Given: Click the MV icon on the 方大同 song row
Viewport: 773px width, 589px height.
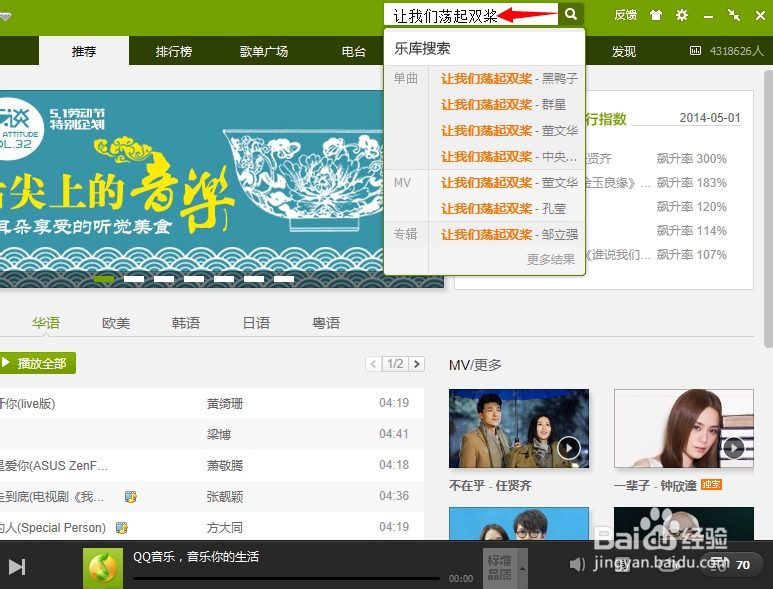Looking at the screenshot, I should (x=122, y=528).
